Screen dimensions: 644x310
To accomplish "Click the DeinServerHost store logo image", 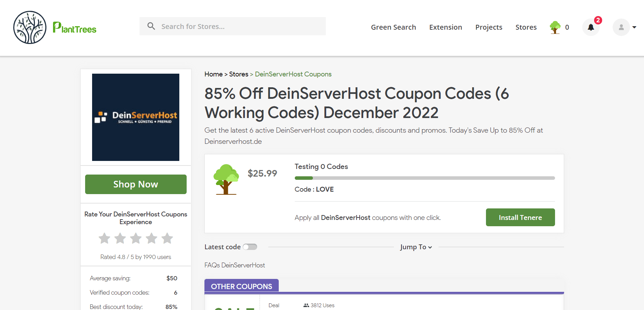I will click(136, 117).
